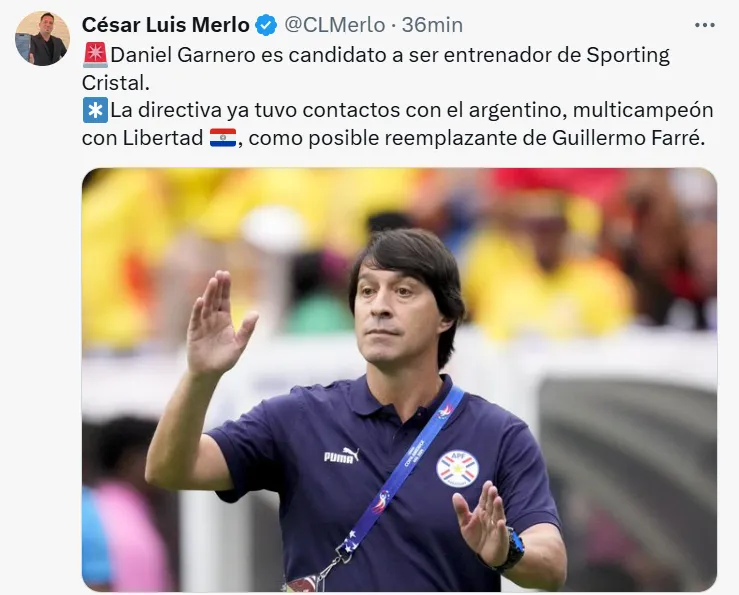Click the Puma logo on the polo shirt
Screen dimensions: 739x595
tap(341, 455)
